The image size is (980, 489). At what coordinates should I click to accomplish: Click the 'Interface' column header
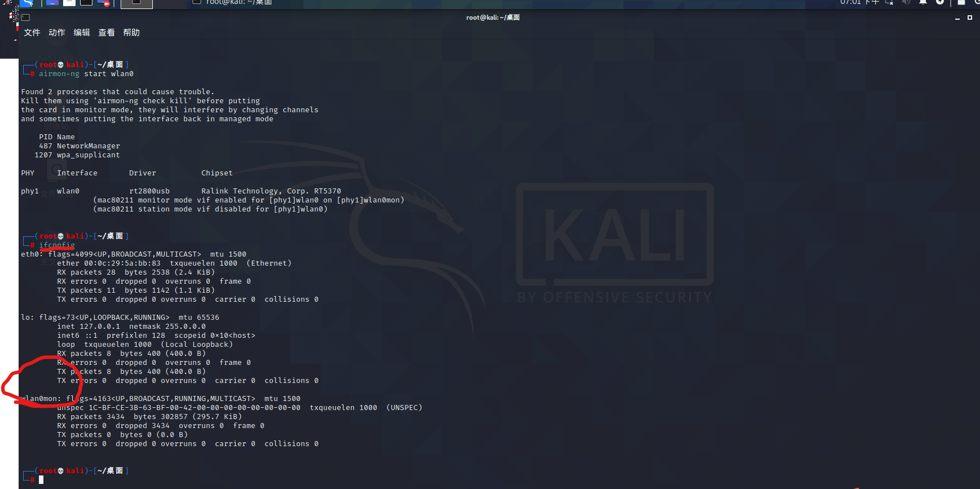coord(77,173)
